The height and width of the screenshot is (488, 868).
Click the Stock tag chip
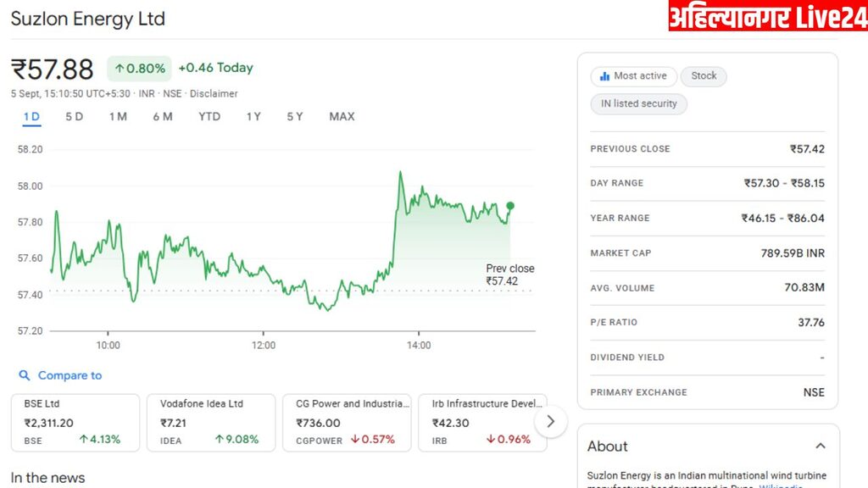click(704, 76)
